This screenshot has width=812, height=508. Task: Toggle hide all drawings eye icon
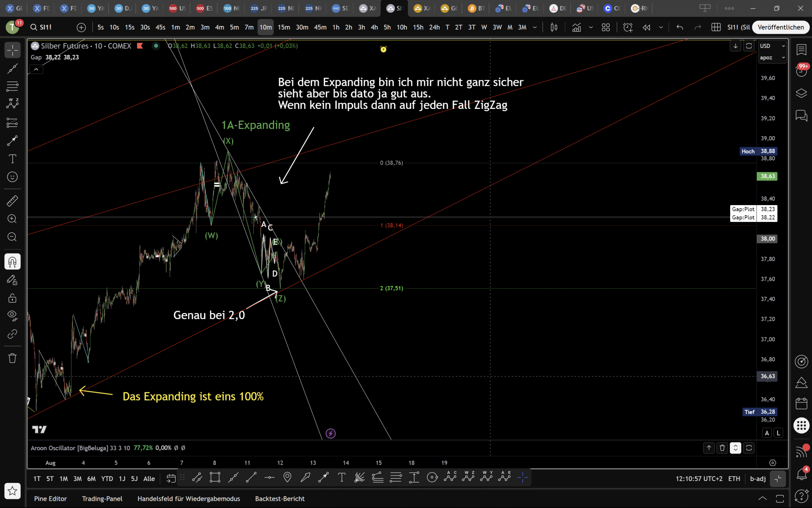tap(12, 315)
